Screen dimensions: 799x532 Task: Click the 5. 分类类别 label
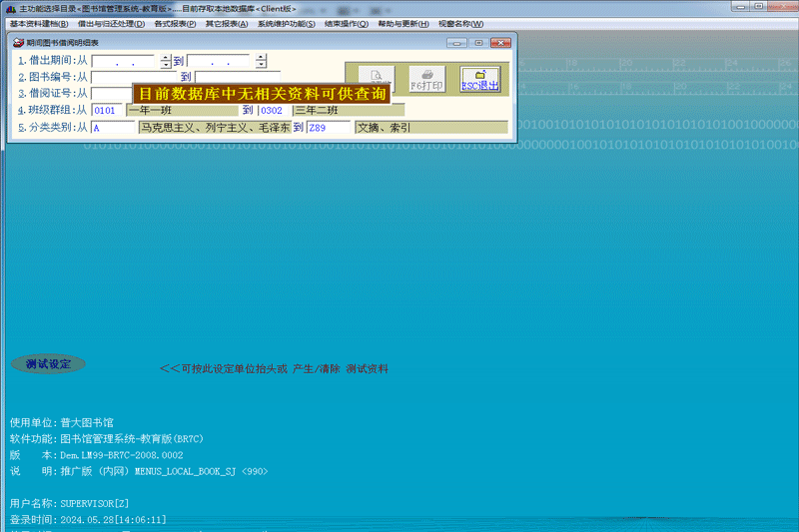[x=53, y=128]
